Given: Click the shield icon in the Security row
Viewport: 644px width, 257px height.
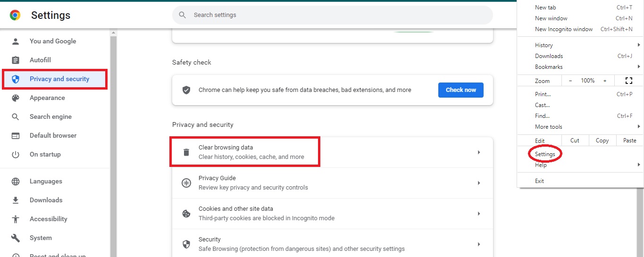Looking at the screenshot, I should coord(186,244).
